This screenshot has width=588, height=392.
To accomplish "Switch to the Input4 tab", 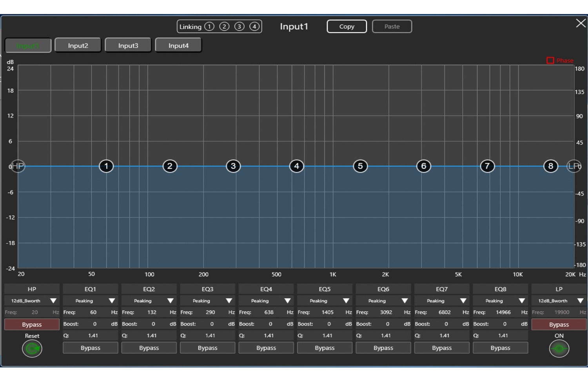I will 178,45.
